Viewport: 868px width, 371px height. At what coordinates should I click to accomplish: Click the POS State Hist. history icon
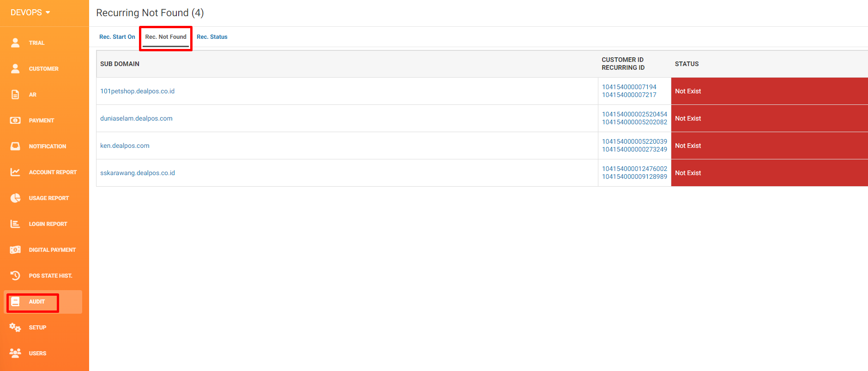click(15, 275)
